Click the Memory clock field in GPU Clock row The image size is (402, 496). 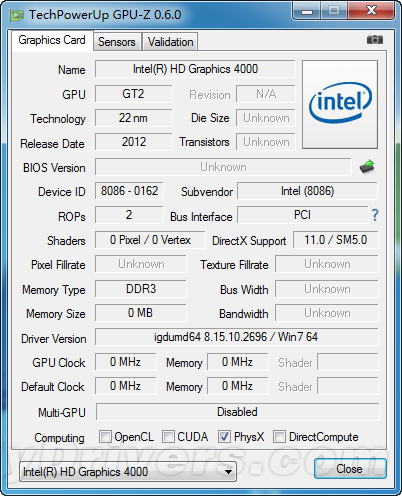tap(238, 362)
